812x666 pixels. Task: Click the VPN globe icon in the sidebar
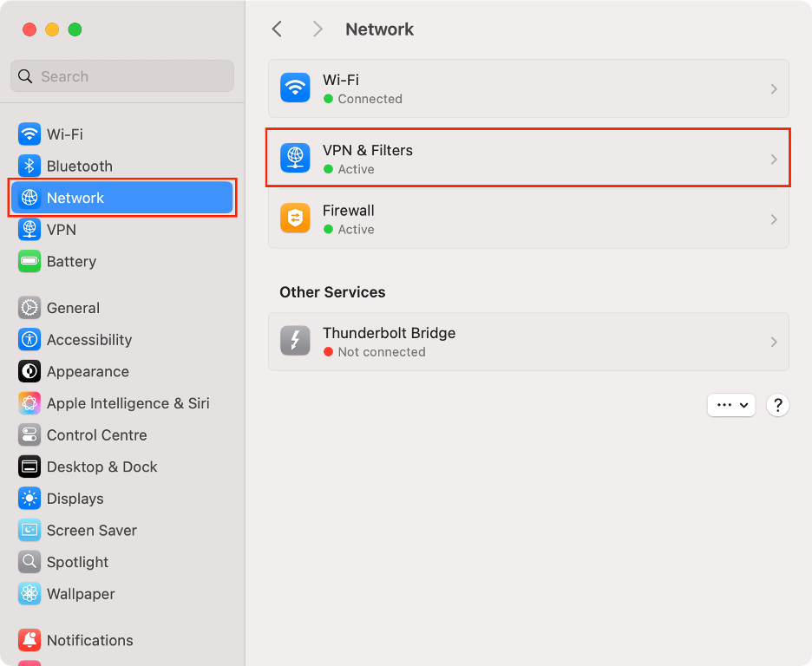pyautogui.click(x=29, y=229)
